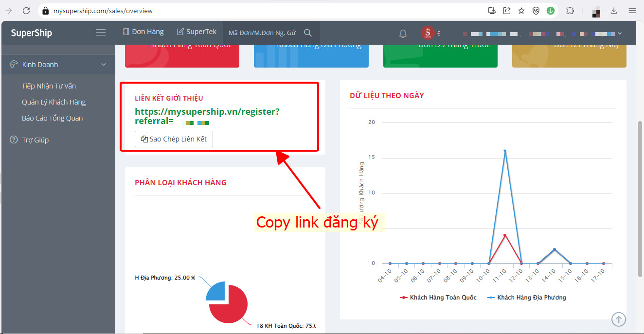The image size is (644, 334).
Task: Click the DỮ LIỆU THEO NGÀY heading
Action: click(x=387, y=96)
